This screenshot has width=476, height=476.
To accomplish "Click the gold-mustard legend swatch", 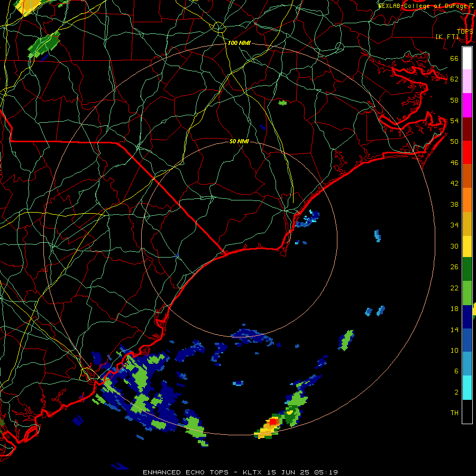I will point(467,223).
